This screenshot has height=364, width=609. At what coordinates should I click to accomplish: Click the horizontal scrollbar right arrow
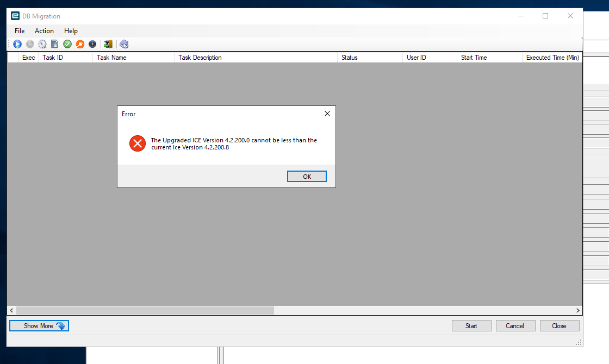577,310
